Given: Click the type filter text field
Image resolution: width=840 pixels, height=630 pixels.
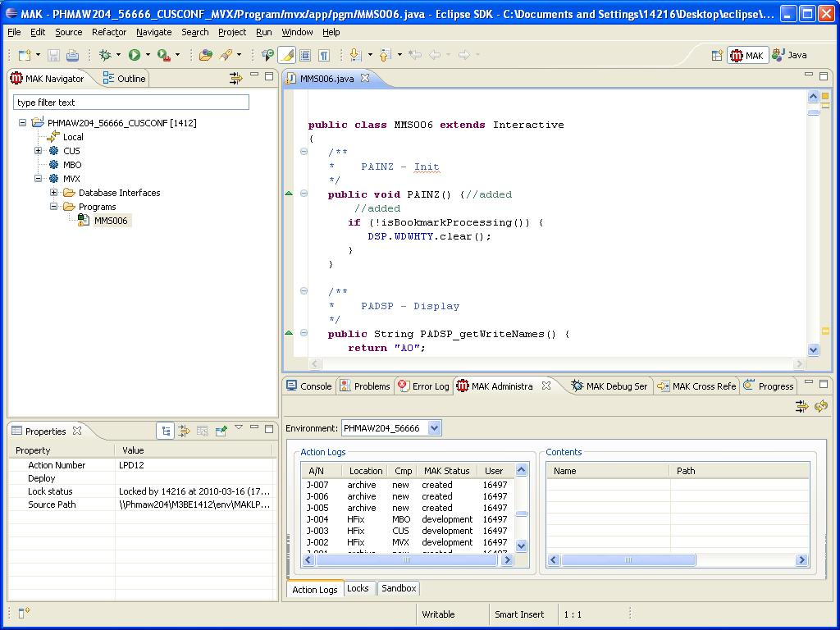Looking at the screenshot, I should pyautogui.click(x=131, y=103).
